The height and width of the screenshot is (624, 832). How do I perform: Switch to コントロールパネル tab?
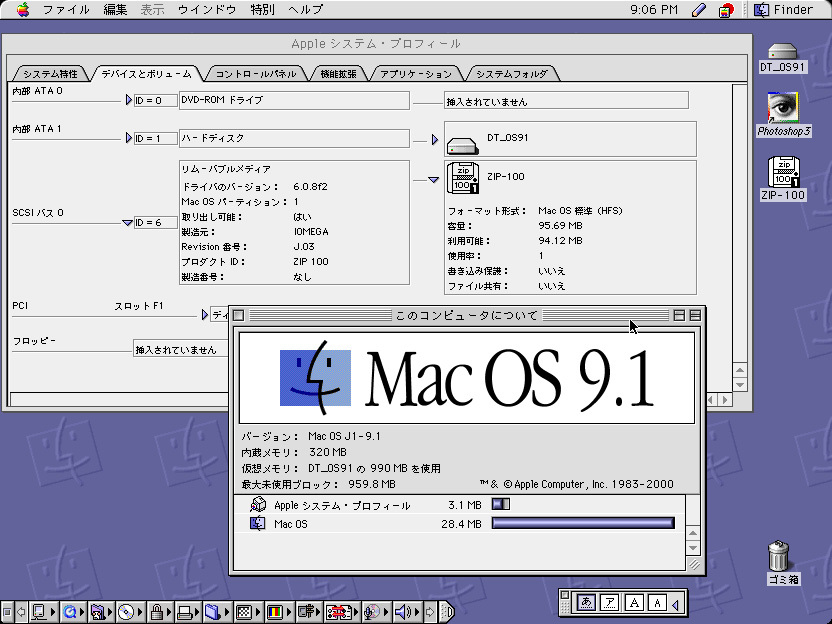coord(256,74)
